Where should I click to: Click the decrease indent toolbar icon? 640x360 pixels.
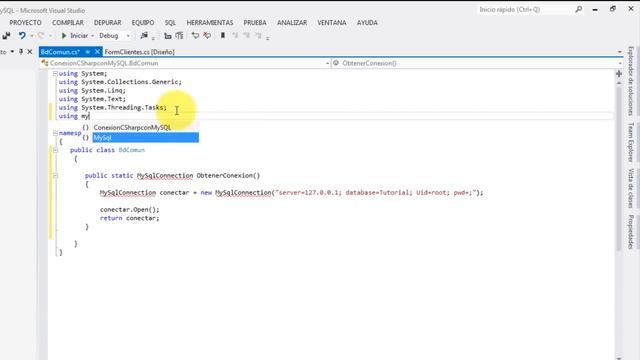[167, 36]
